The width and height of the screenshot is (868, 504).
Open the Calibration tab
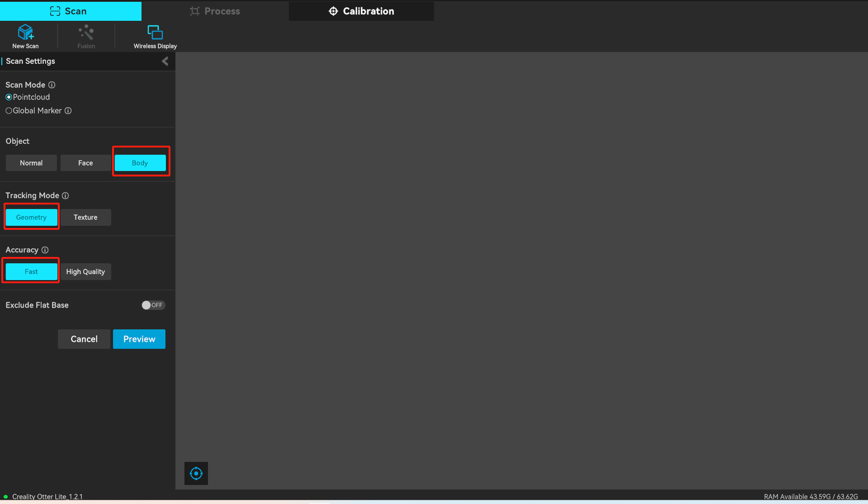click(x=361, y=11)
